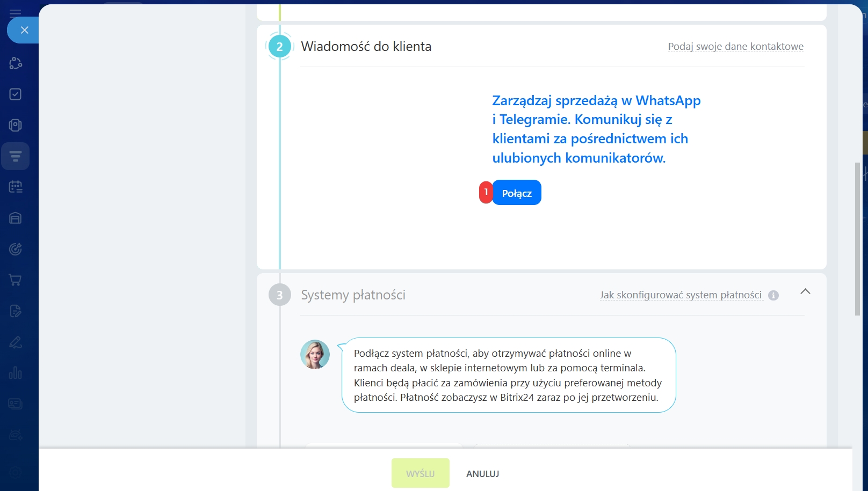Click the vertical scrollbar on the right

tap(857, 239)
